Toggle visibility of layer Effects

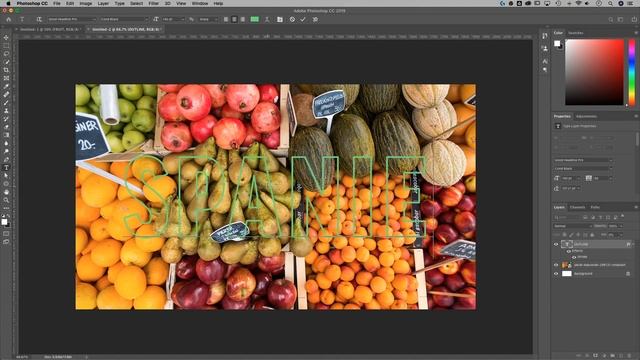(569, 251)
